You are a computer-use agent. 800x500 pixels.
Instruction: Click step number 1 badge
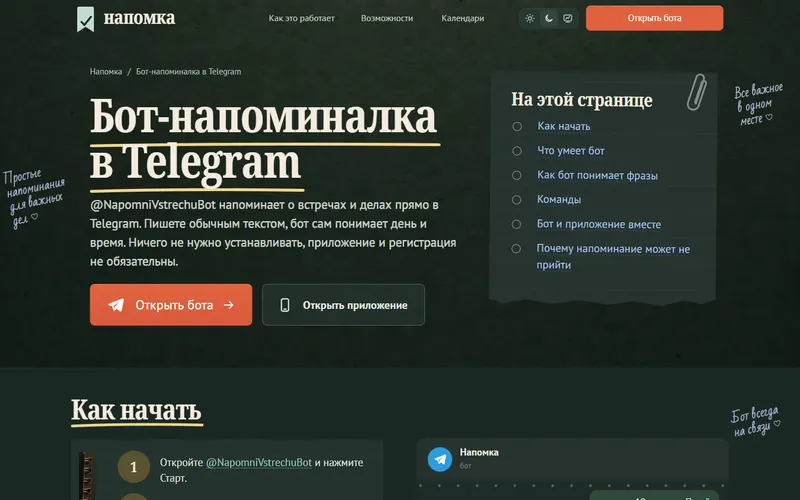click(x=134, y=466)
